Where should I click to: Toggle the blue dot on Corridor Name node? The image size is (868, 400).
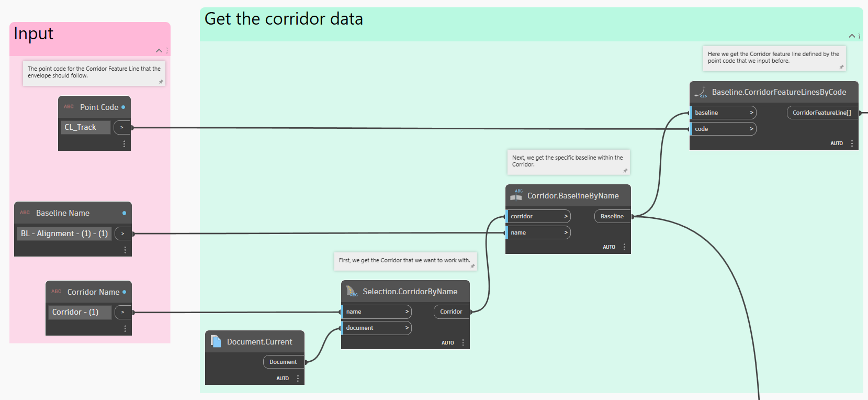pos(124,292)
